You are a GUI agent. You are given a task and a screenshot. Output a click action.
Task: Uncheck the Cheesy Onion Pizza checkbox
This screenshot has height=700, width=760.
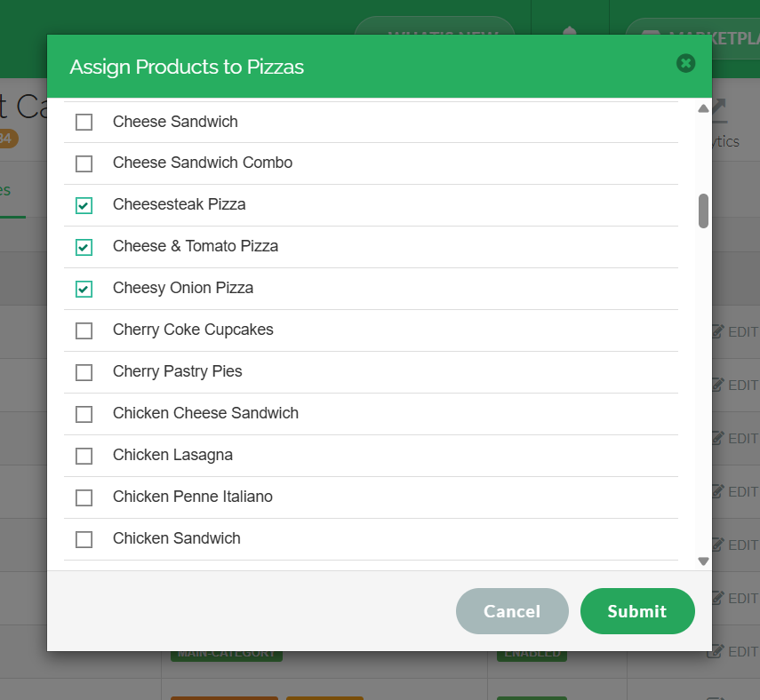tap(84, 289)
